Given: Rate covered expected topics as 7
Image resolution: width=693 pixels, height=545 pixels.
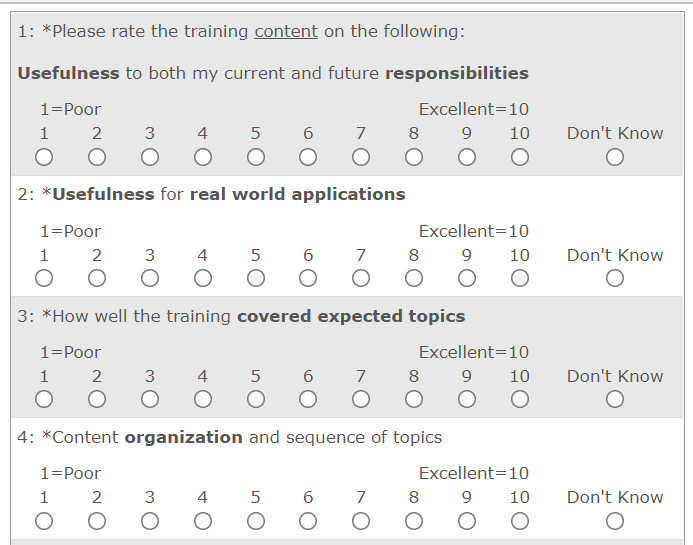Looking at the screenshot, I should 361,399.
